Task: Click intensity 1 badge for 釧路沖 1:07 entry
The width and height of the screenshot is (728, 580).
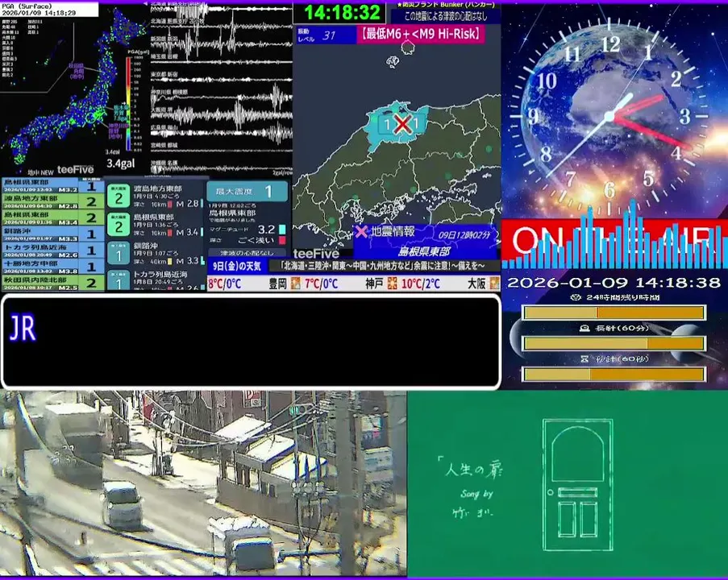Action: tap(119, 253)
